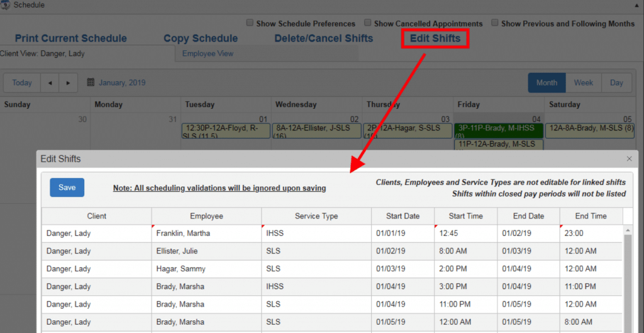Toggle Show Previous and Following Months
Screen dimensions: 644x333
(495, 23)
